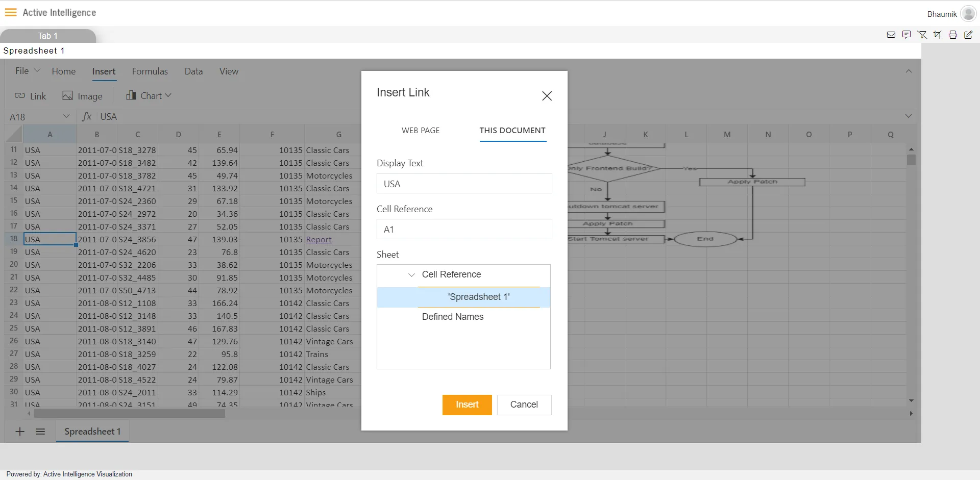Screen dimensions: 980x480
Task: Click cell A18 containing USA
Action: point(50,239)
